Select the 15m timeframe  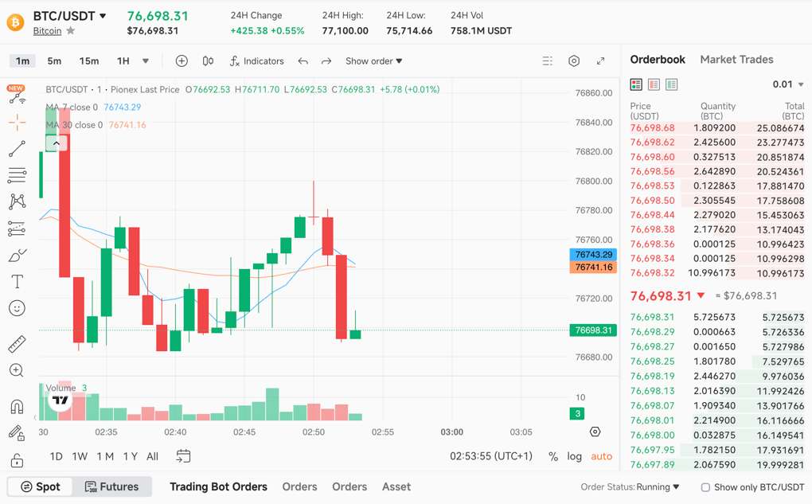(x=89, y=61)
